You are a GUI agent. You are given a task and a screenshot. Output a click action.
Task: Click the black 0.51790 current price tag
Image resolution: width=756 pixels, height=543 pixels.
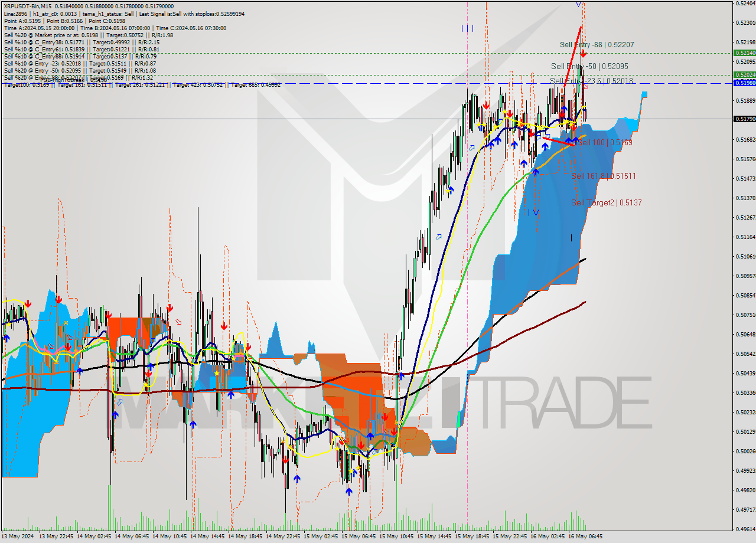(x=744, y=119)
